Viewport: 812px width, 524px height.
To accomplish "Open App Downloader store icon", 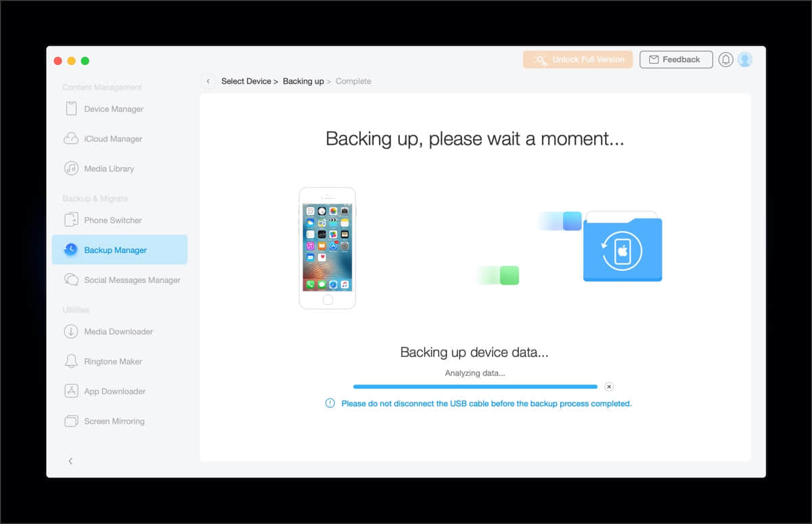I will pyautogui.click(x=71, y=391).
